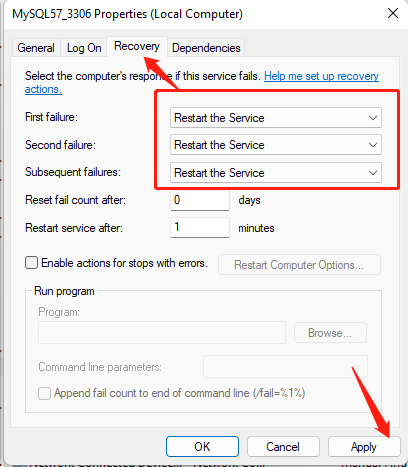408x467 pixels.
Task: Click the Restart Computer Options button
Action: click(x=299, y=265)
